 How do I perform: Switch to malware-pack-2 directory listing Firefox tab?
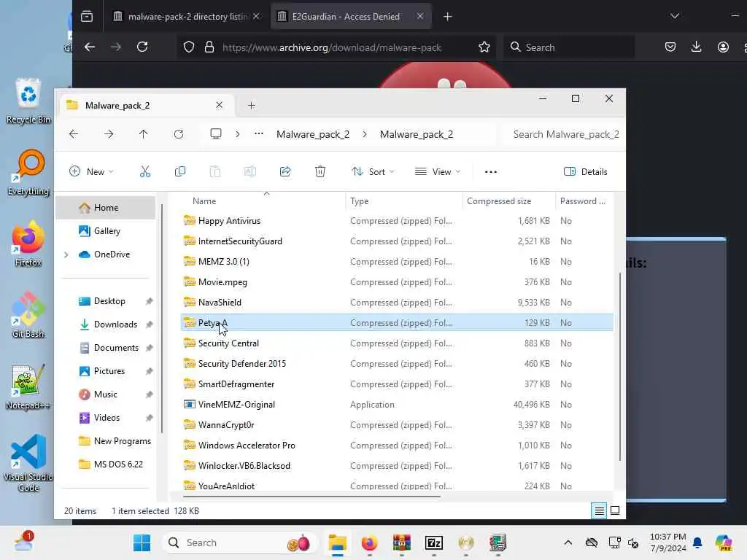point(186,17)
